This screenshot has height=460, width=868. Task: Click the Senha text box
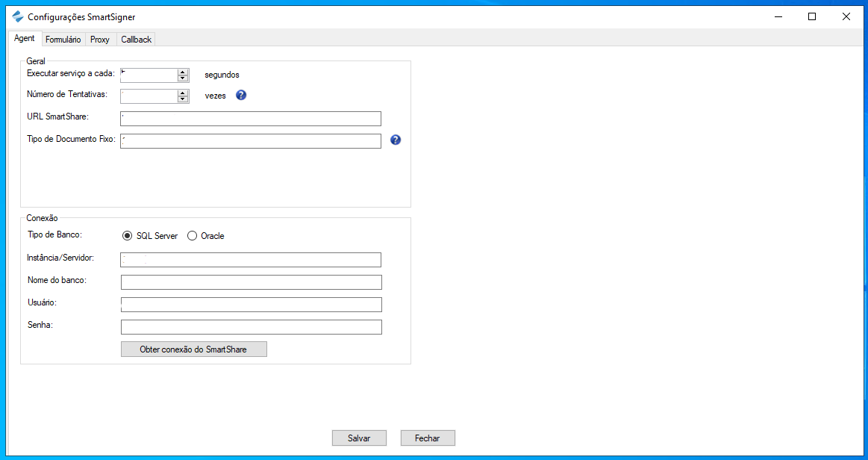click(252, 327)
